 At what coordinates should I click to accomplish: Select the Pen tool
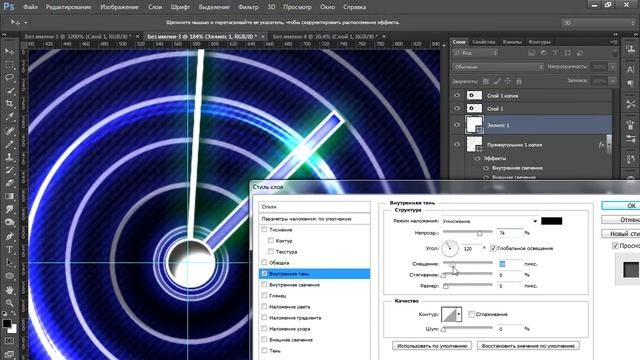click(x=10, y=236)
